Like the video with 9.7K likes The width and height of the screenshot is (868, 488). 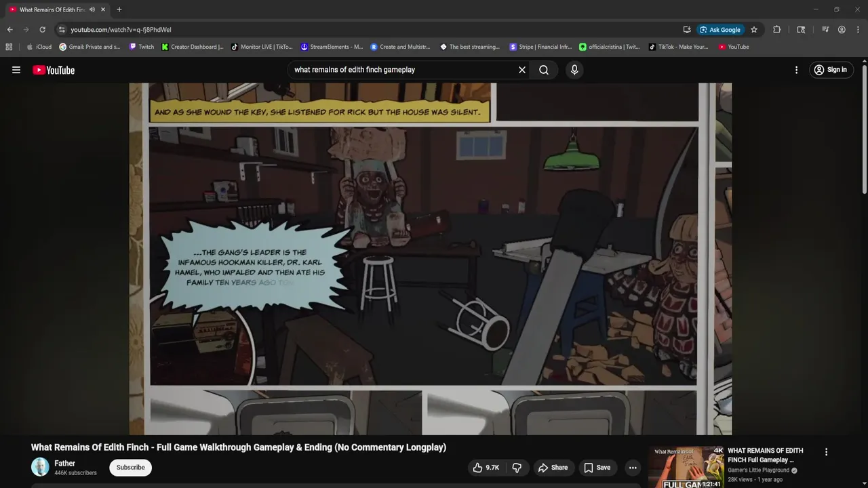click(x=486, y=468)
